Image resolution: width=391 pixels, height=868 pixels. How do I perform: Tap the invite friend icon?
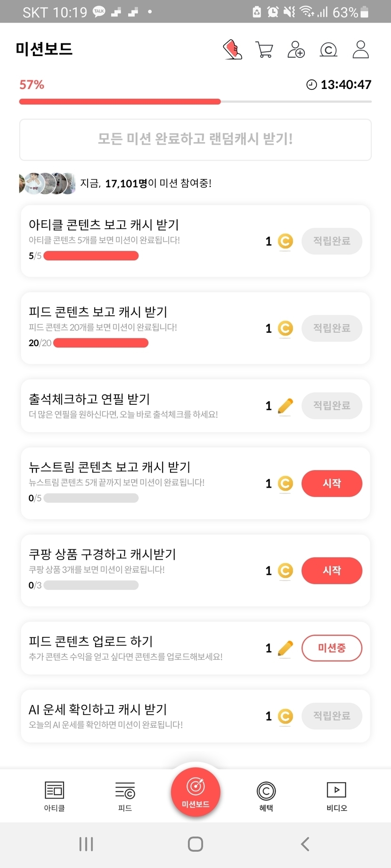[x=296, y=49]
